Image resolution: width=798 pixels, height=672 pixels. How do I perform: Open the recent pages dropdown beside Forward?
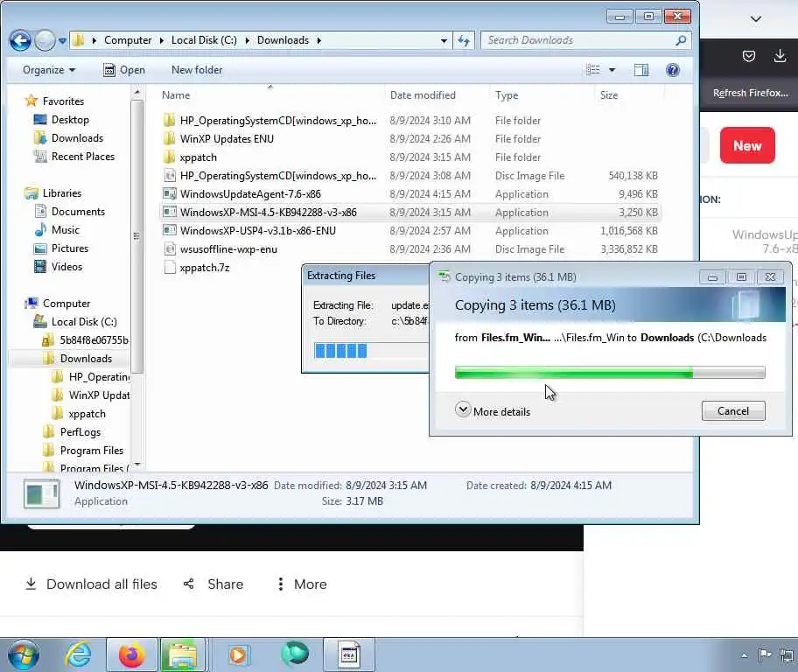pos(62,41)
